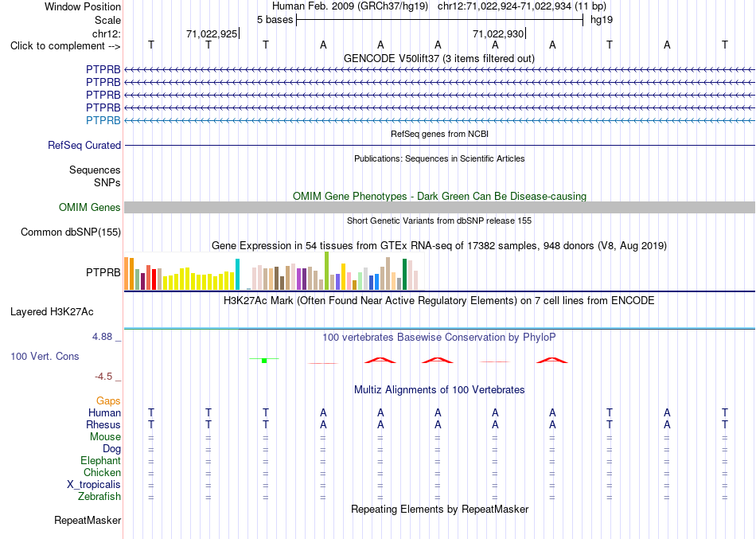Click the '5 bases' scale bar label

275,20
